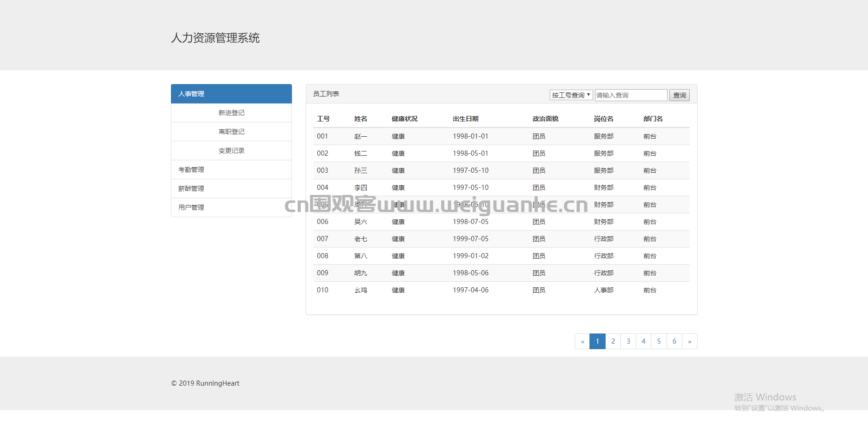Click the 健康状况 column header

pyautogui.click(x=405, y=119)
